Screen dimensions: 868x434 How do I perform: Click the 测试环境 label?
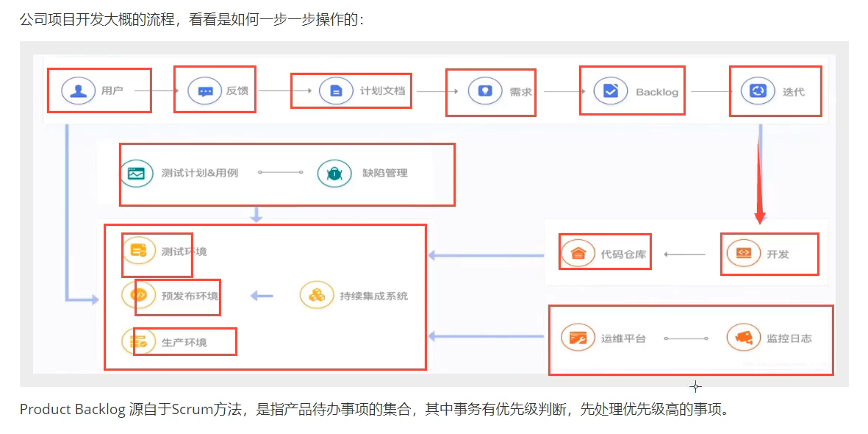click(184, 252)
